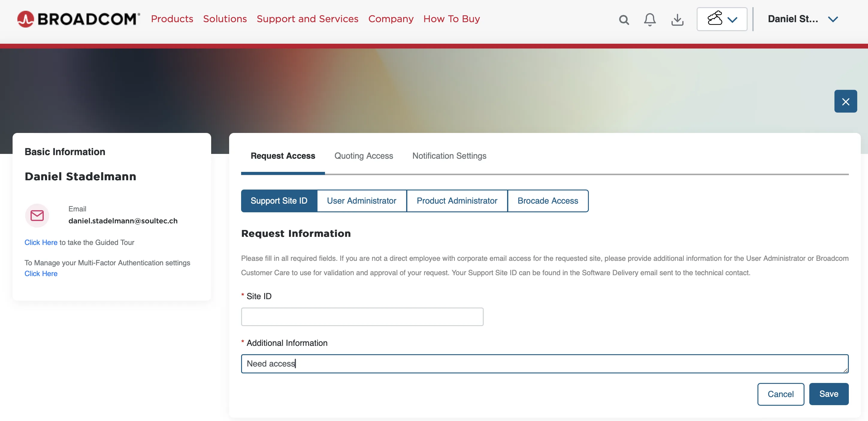Viewport: 868px width, 421px height.
Task: Click the Request Information heading
Action: [x=296, y=233]
